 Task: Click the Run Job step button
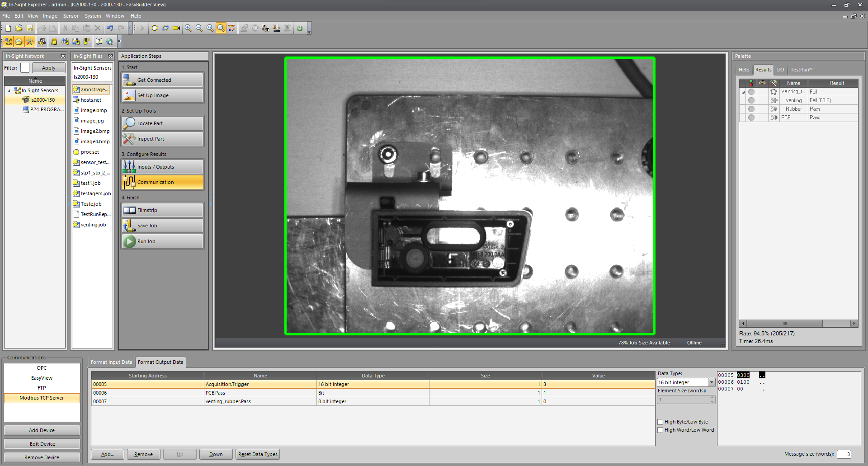click(162, 241)
